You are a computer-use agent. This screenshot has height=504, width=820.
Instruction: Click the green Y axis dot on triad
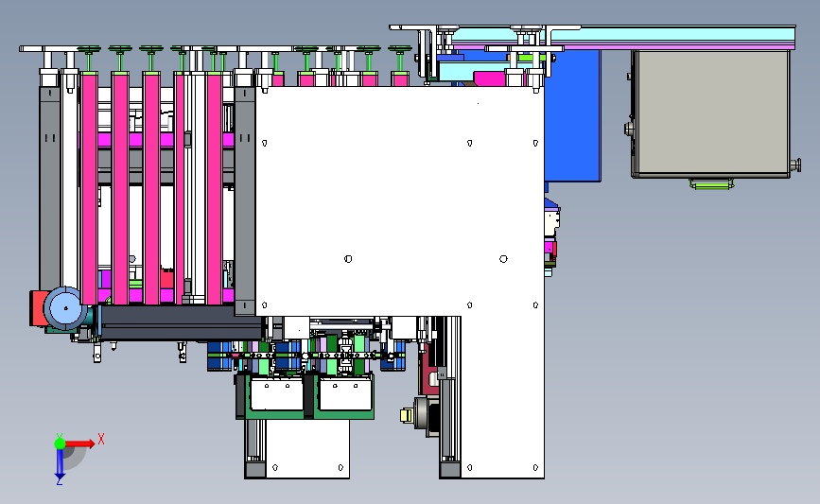pos(60,443)
